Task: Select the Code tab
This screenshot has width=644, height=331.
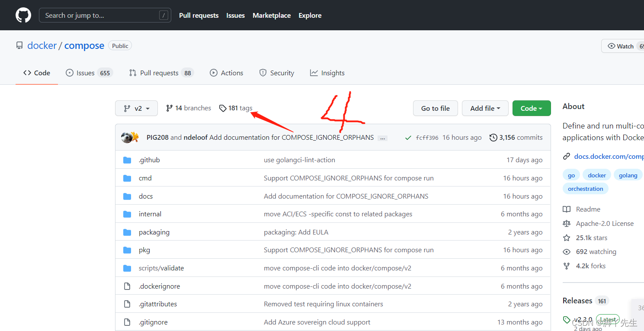Action: click(x=37, y=73)
